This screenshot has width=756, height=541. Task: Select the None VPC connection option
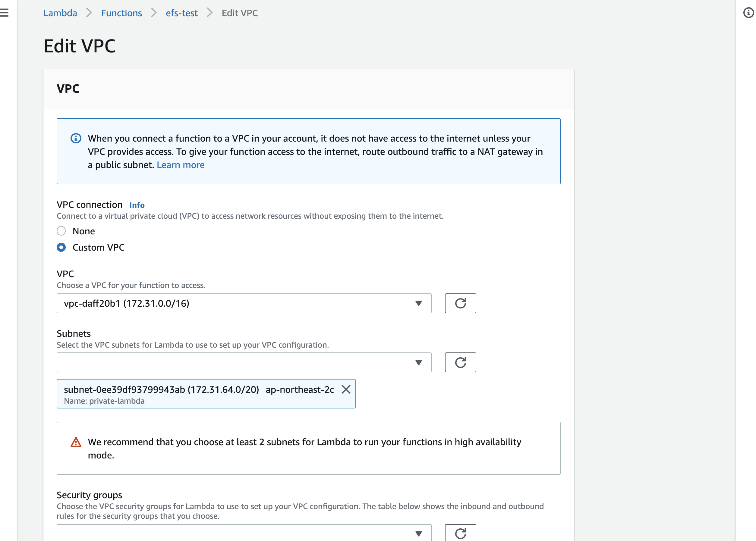(x=61, y=231)
